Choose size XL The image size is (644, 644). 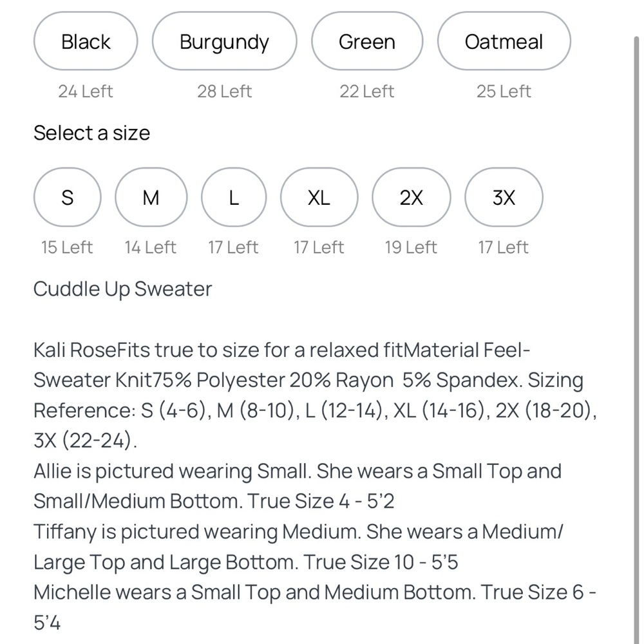319,197
